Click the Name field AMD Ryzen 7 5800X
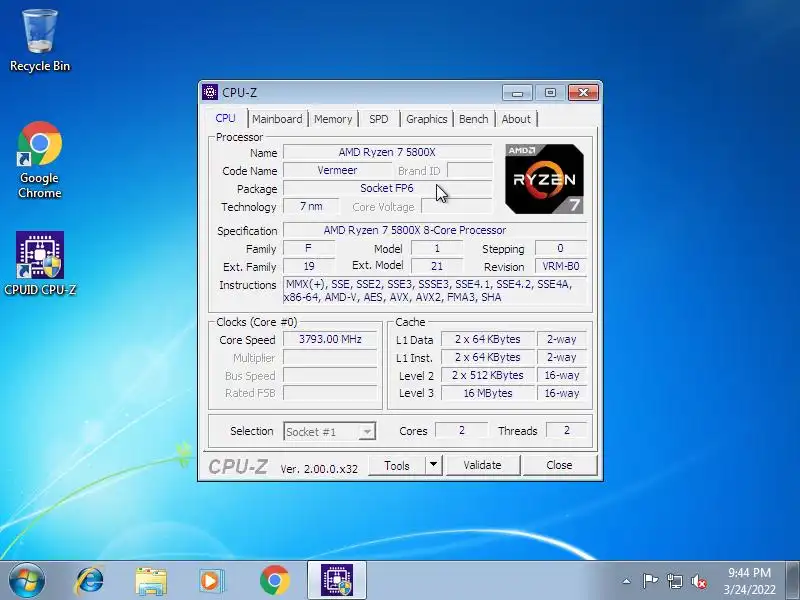Image resolution: width=800 pixels, height=600 pixels. coord(387,152)
